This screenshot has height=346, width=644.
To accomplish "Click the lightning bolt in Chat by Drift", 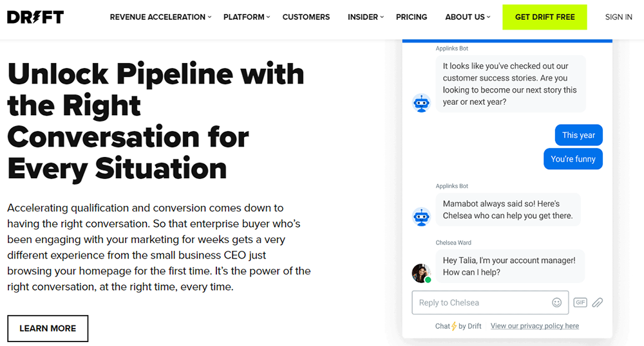I will [454, 326].
